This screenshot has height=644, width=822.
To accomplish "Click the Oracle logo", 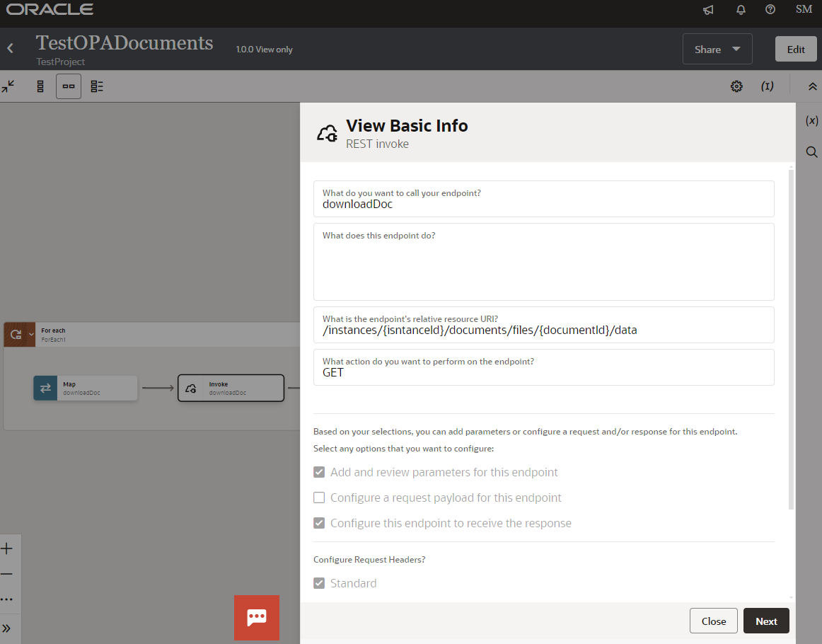I will coord(50,9).
